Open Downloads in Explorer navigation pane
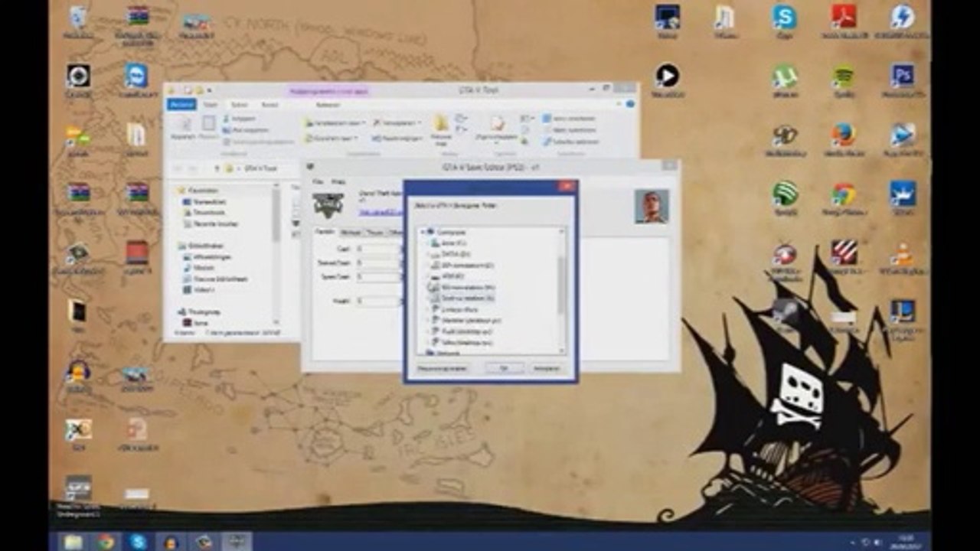 [203, 212]
